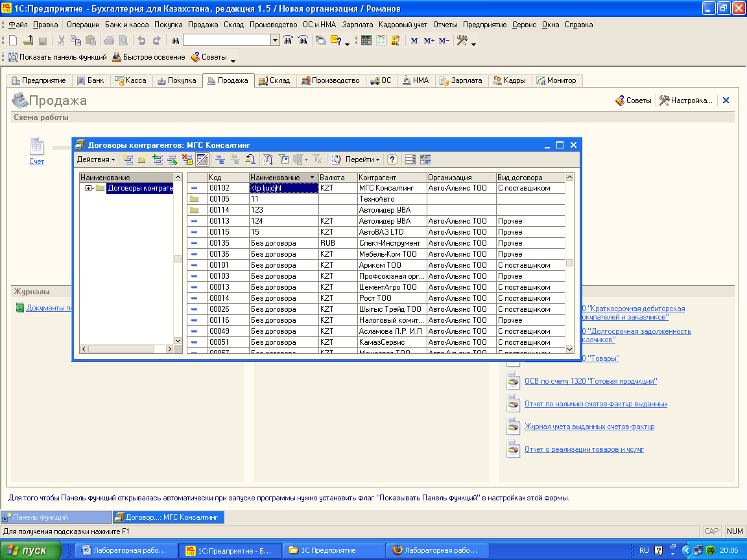747x560 pixels.
Task: Open the Filter and sorting settings icon
Action: coord(268,159)
